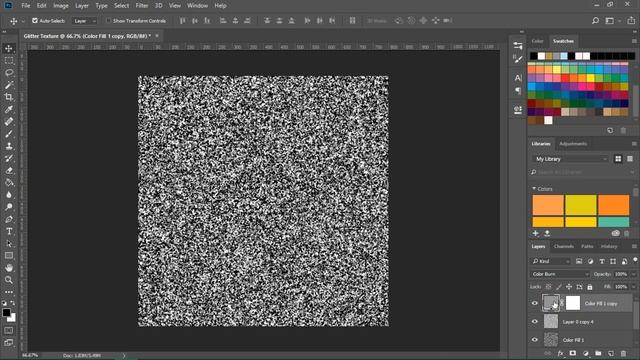Screen dimensions: 640x360
Task: Pick the teal library color swatch
Action: click(613, 222)
